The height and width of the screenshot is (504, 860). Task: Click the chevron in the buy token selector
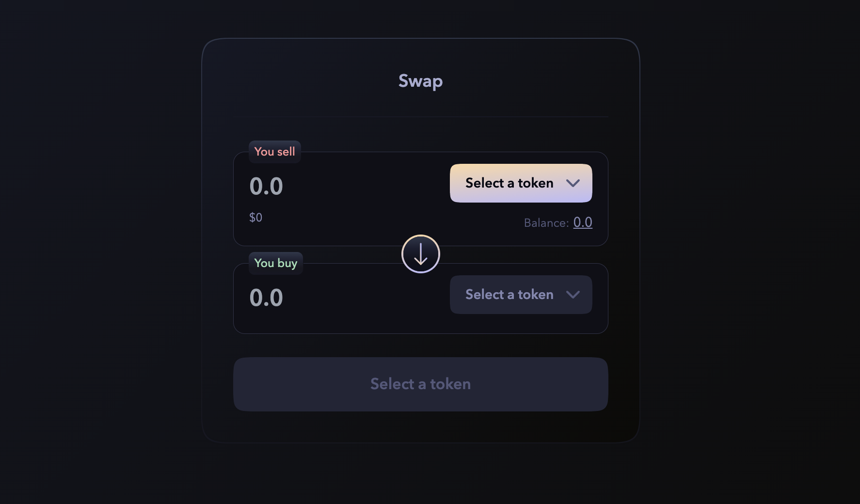pyautogui.click(x=573, y=295)
